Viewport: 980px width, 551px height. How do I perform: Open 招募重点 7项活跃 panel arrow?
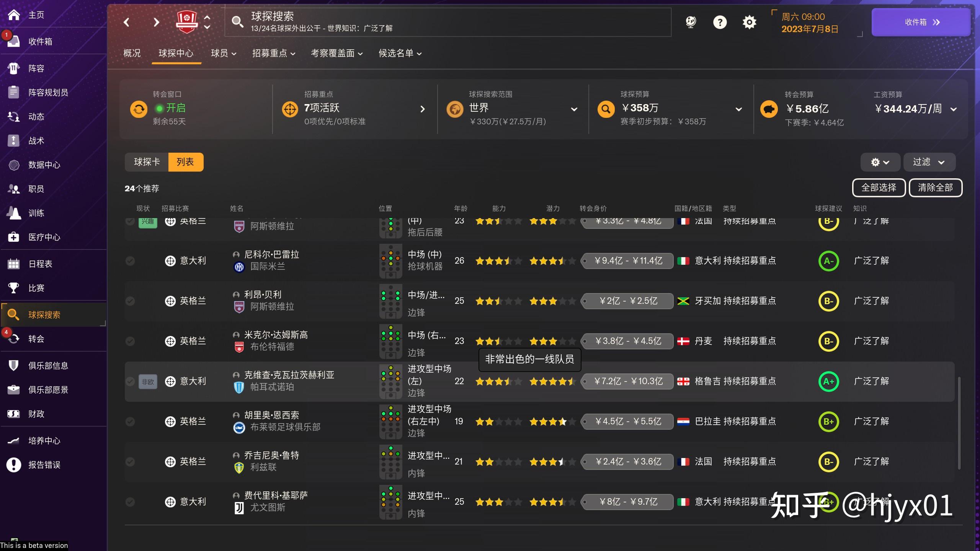tap(423, 109)
